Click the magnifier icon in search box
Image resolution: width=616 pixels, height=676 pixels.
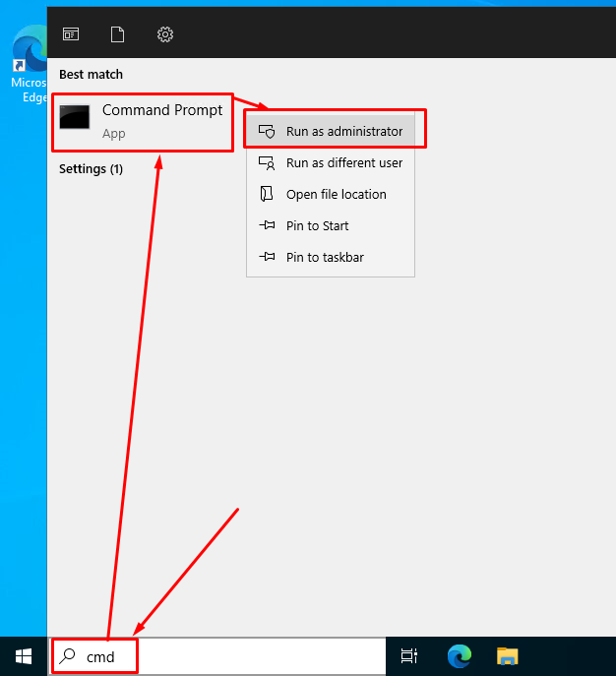[68, 656]
